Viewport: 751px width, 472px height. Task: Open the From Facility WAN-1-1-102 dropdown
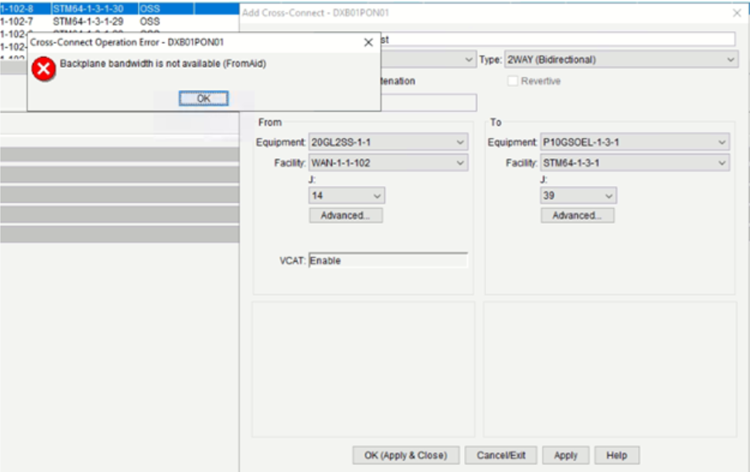pos(388,161)
